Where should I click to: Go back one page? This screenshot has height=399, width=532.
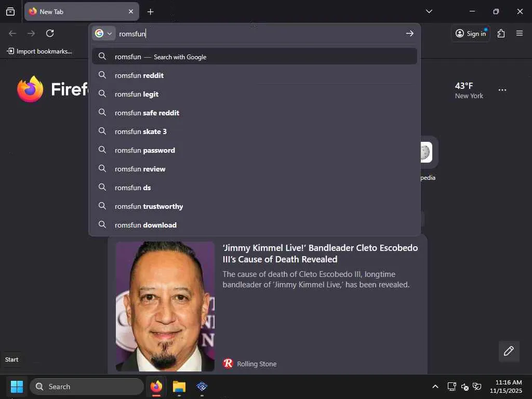pos(12,33)
